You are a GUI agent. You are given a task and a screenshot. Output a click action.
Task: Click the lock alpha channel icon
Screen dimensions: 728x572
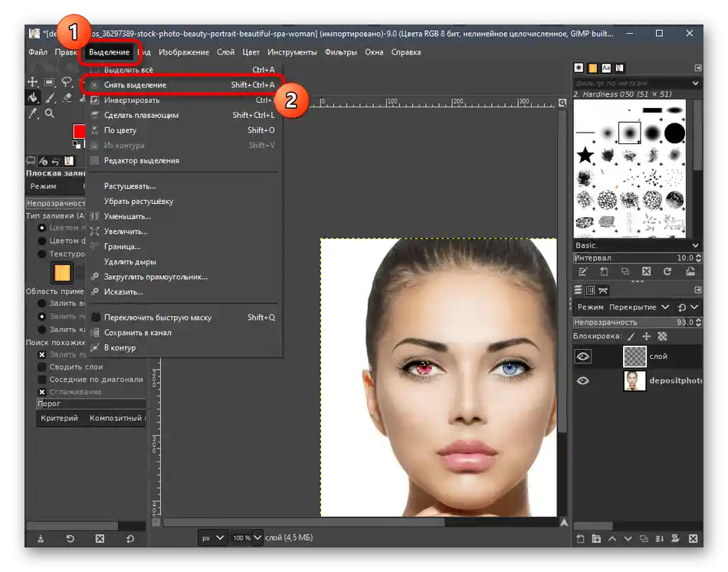(662, 337)
